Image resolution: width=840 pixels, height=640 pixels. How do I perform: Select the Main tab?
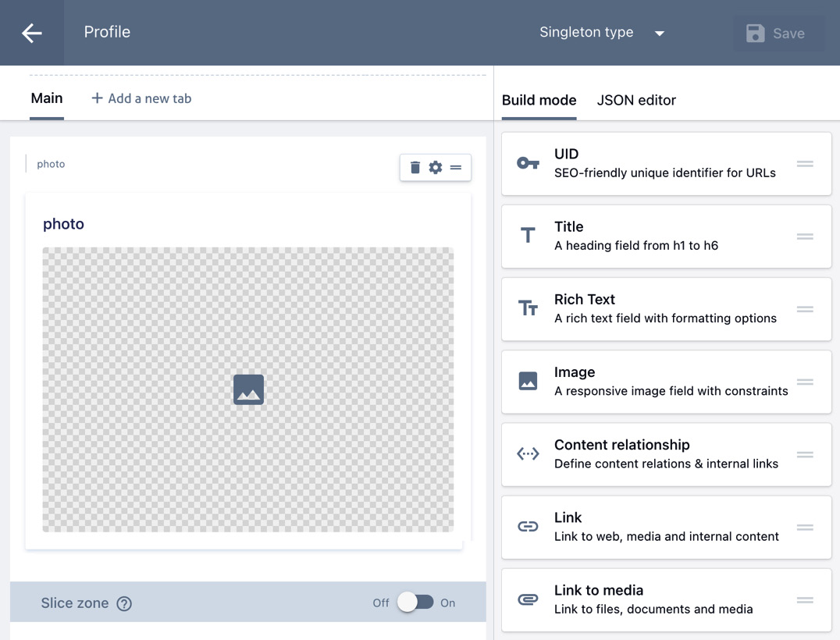point(47,98)
